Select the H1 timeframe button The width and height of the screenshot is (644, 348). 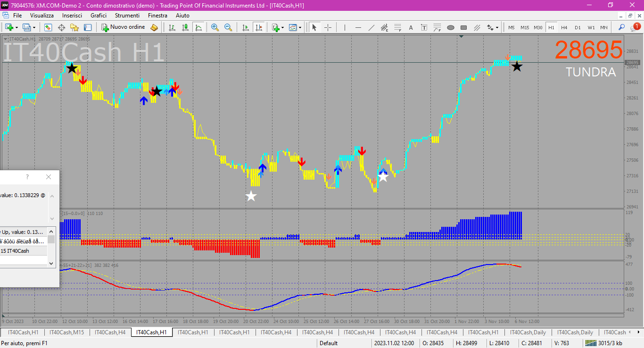pyautogui.click(x=551, y=27)
